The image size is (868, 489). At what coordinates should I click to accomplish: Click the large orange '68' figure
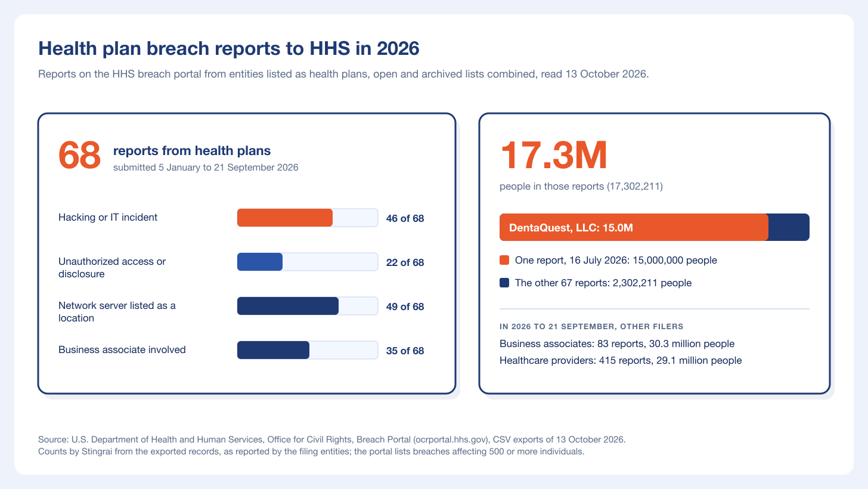coord(80,155)
